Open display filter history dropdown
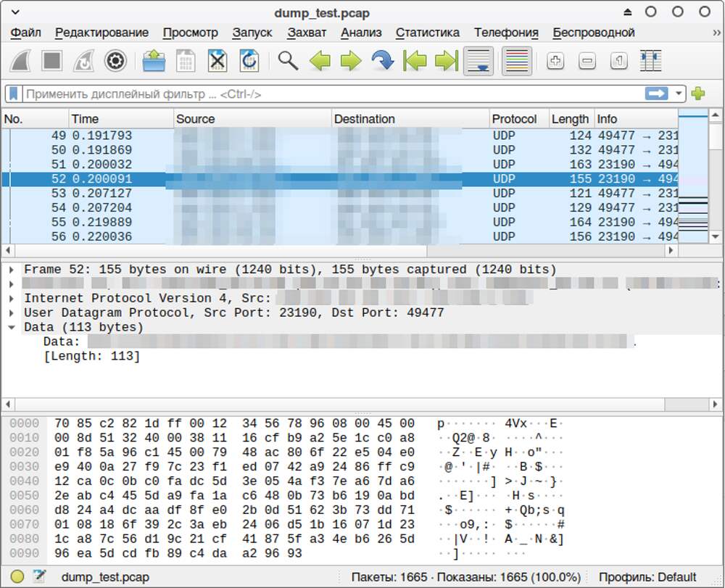Screen dimensions: 725x588 679,94
